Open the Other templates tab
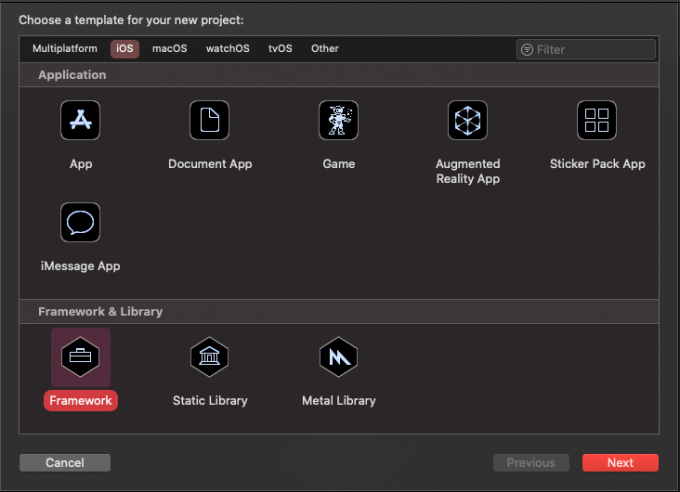This screenshot has height=492, width=680. coord(325,48)
